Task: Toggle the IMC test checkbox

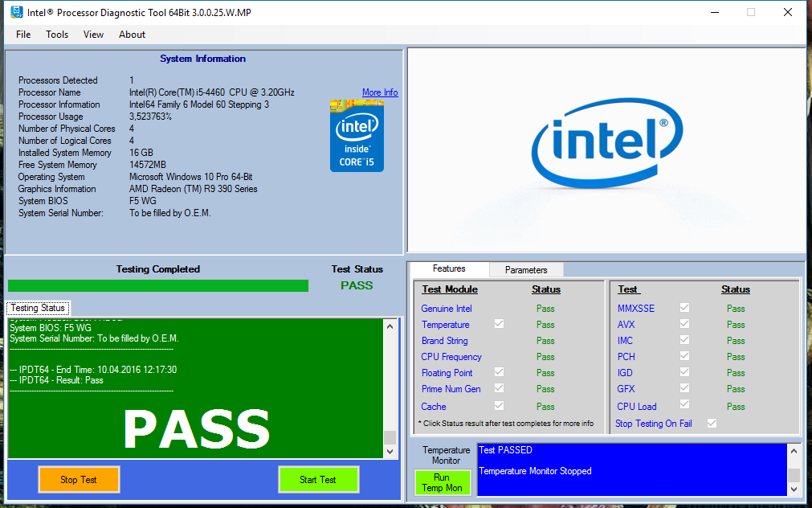Action: point(684,339)
